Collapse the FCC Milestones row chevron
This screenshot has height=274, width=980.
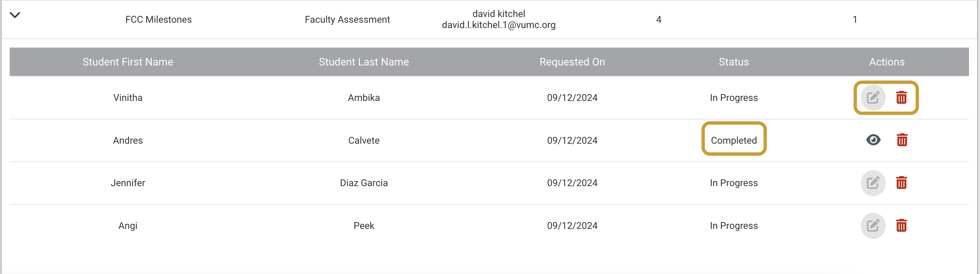pos(15,15)
